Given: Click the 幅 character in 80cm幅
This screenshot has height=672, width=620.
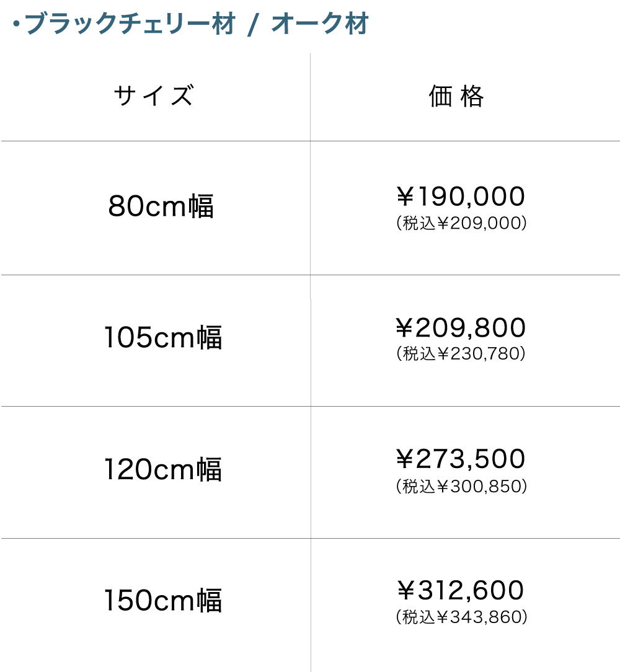Looking at the screenshot, I should coord(201,206).
